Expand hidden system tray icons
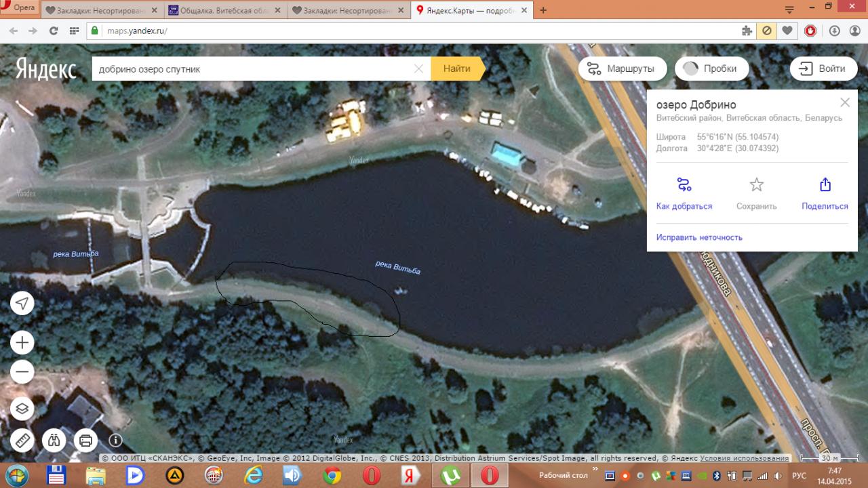 595,469
